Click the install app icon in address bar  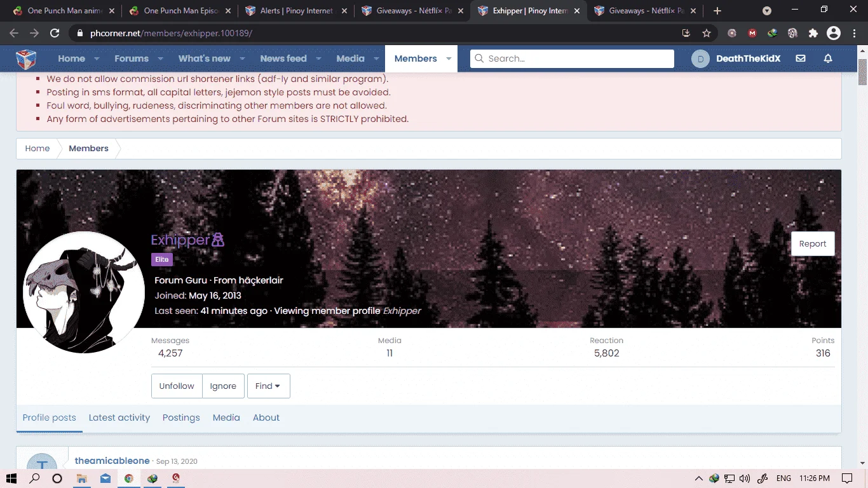click(x=686, y=33)
